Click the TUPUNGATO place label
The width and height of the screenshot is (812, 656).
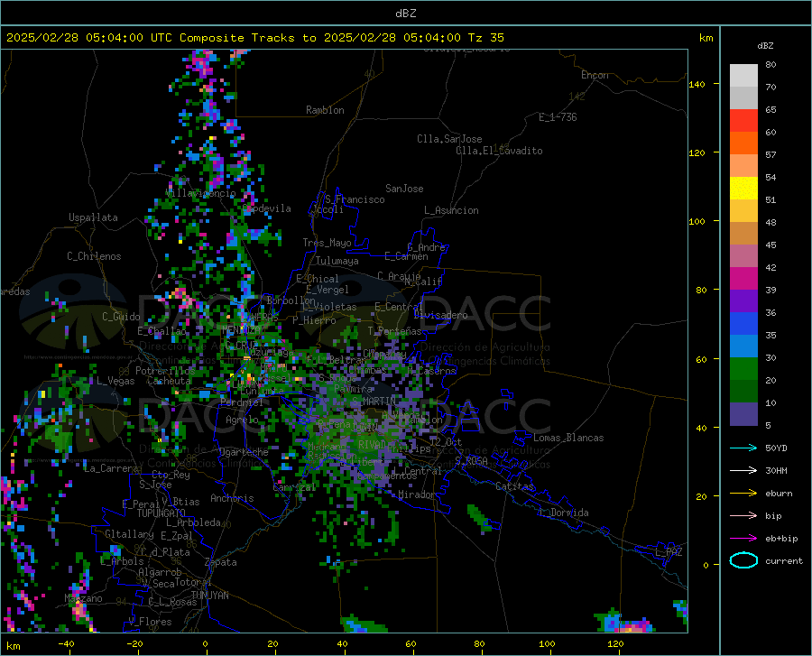[161, 513]
